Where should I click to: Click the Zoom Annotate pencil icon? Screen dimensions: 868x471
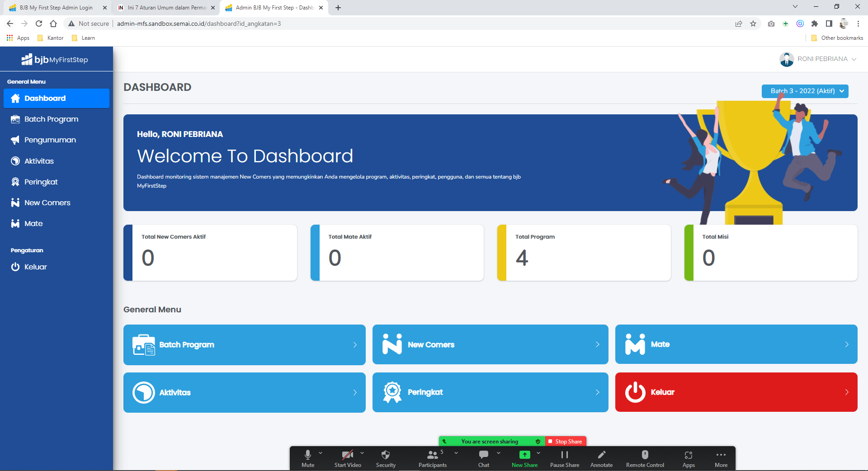[601, 455]
